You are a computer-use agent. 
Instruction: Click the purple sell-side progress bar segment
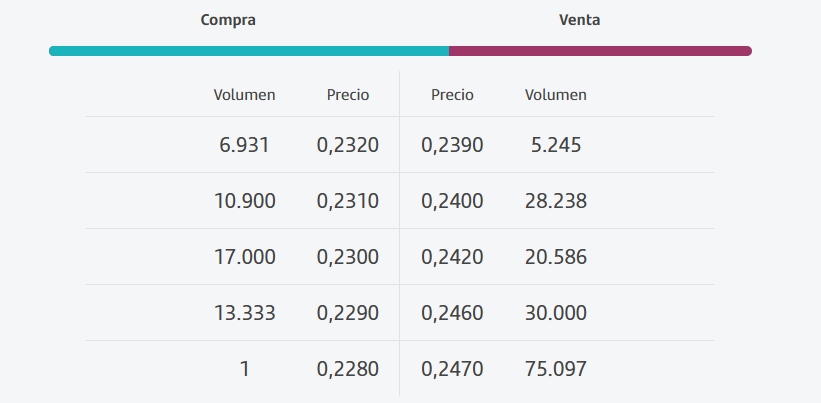600,50
